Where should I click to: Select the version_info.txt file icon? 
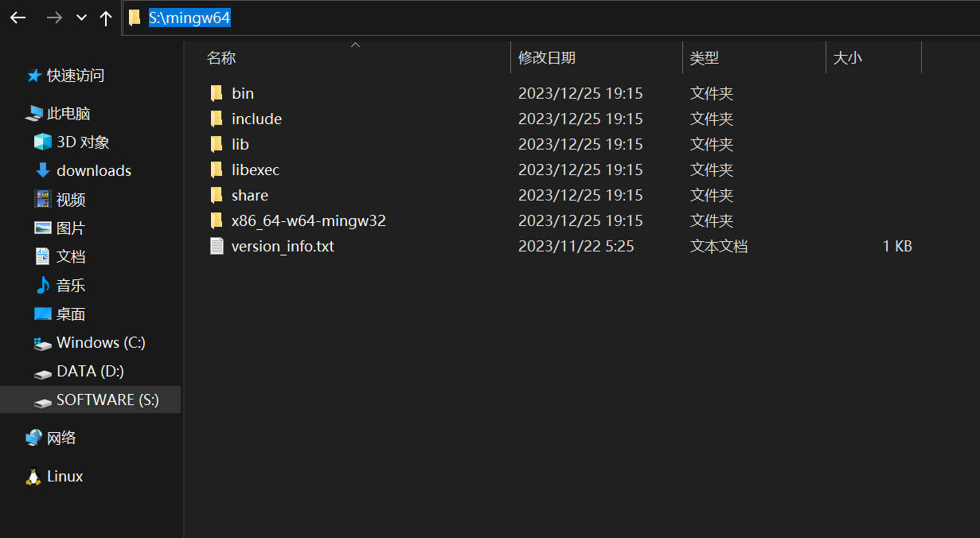(x=217, y=246)
